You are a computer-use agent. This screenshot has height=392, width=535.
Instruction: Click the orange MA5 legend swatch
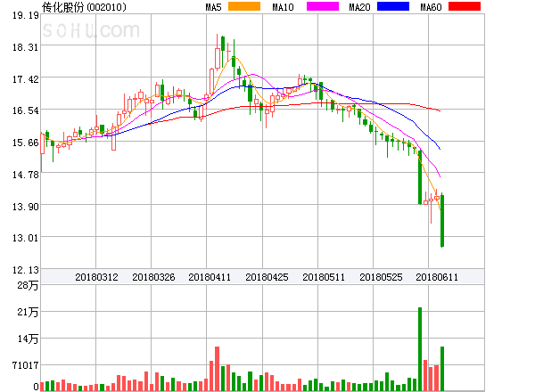tap(244, 6)
